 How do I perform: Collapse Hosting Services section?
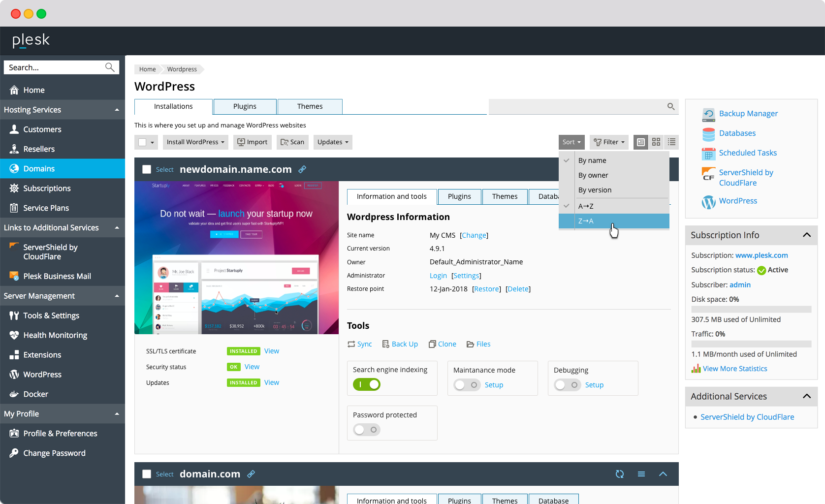[x=117, y=110]
